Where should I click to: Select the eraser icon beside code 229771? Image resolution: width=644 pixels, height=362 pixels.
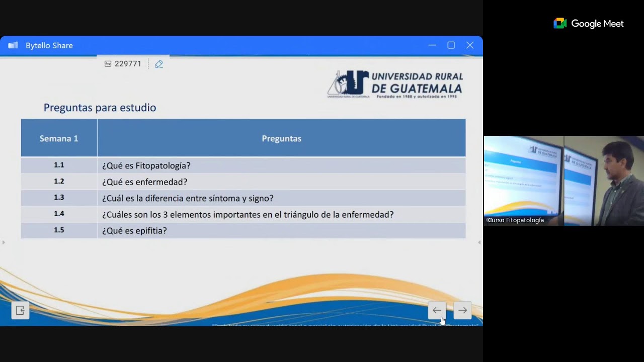[159, 64]
